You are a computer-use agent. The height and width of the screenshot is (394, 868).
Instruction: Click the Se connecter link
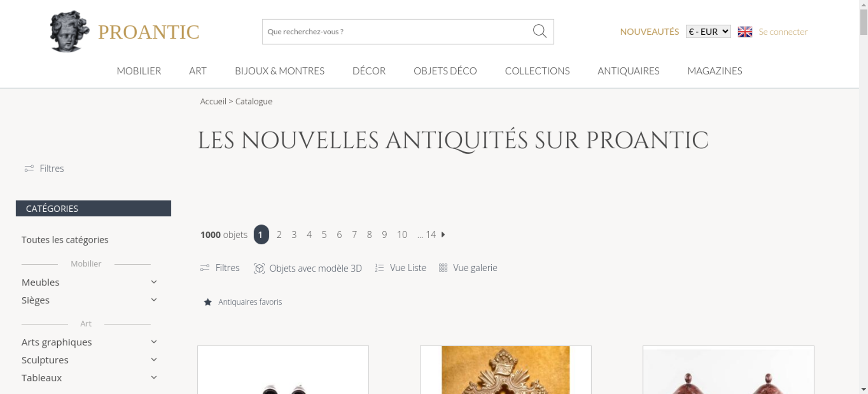[783, 32]
